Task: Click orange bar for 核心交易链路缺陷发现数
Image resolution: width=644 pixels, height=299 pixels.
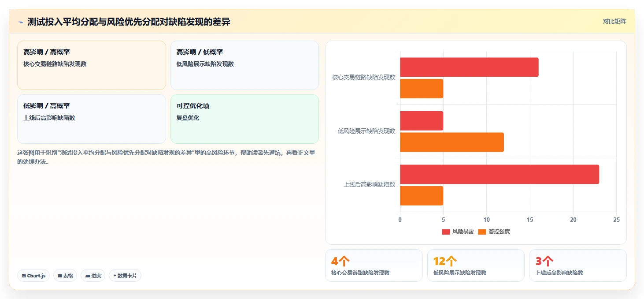Action: [x=422, y=89]
